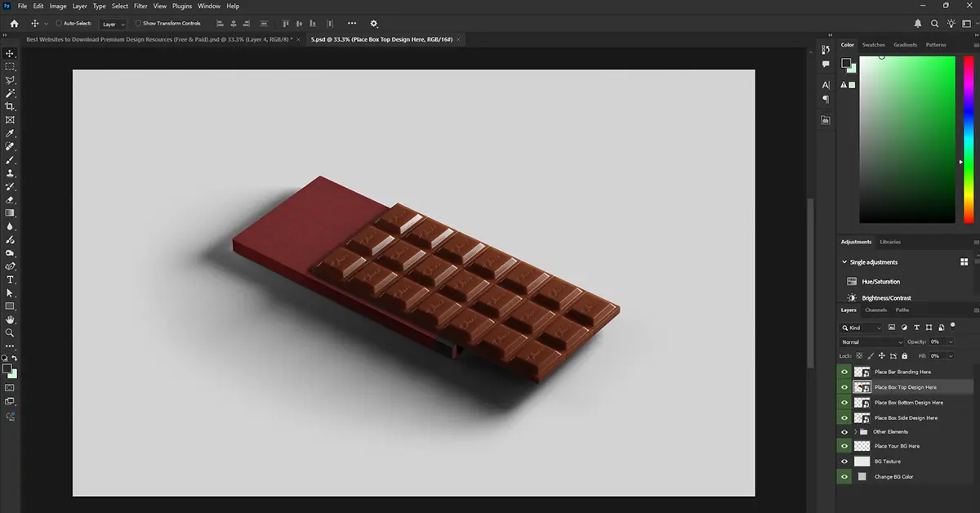Click the Search magnifier icon top right
Viewport: 980px width, 513px height.
tap(934, 24)
